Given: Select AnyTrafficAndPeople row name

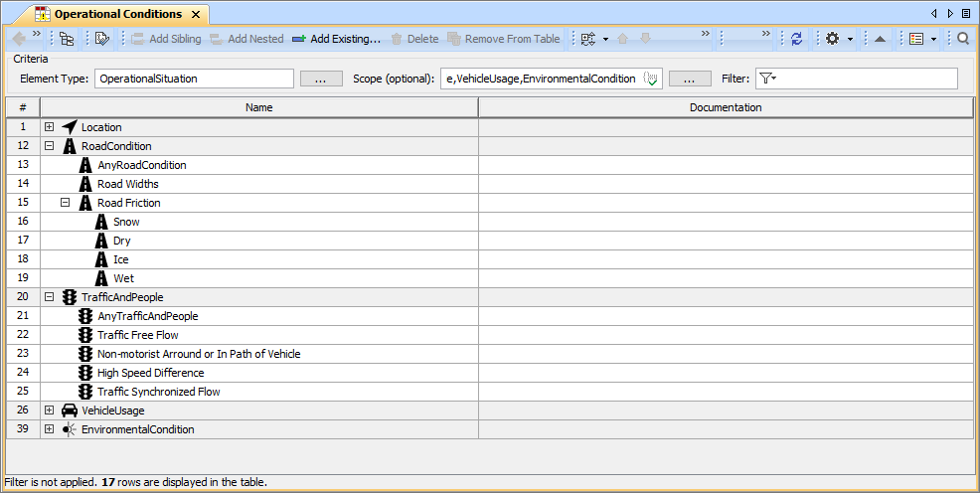Looking at the screenshot, I should 148,316.
